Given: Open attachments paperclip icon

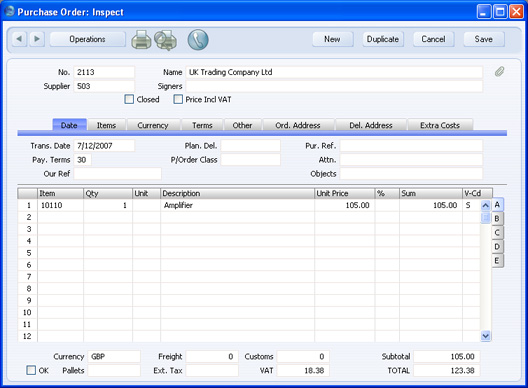Looking at the screenshot, I should [x=499, y=71].
